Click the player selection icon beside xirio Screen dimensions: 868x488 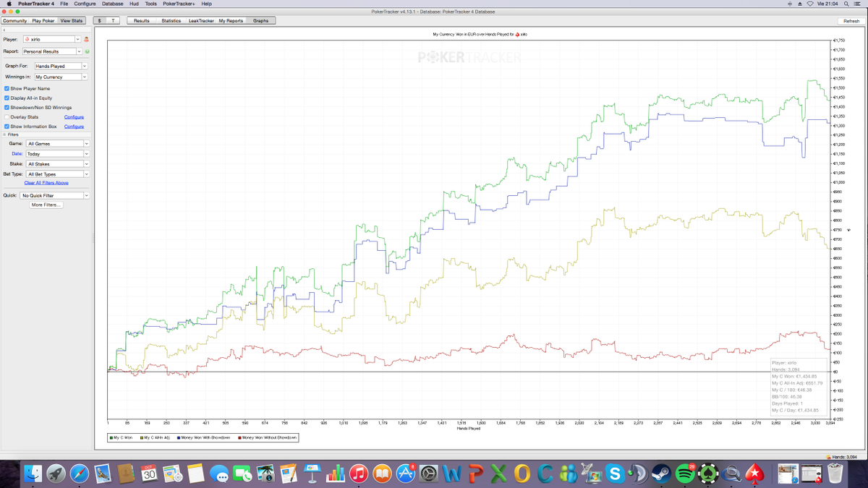[x=86, y=39]
